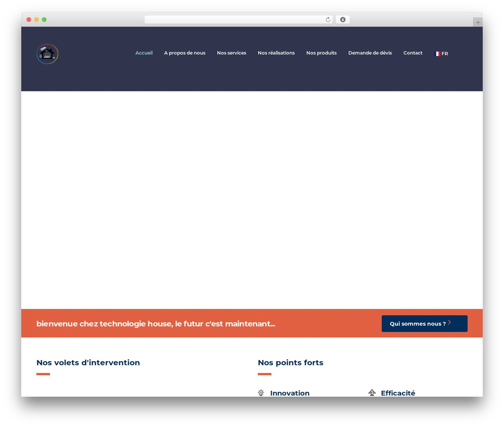Click the French flag icon
This screenshot has height=427, width=504.
click(437, 54)
